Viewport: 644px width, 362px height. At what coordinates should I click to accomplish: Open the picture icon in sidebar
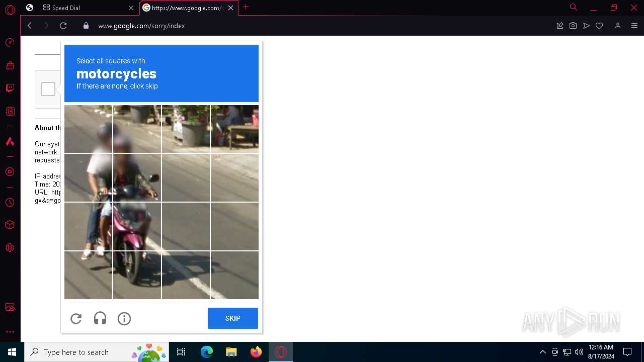[10, 307]
